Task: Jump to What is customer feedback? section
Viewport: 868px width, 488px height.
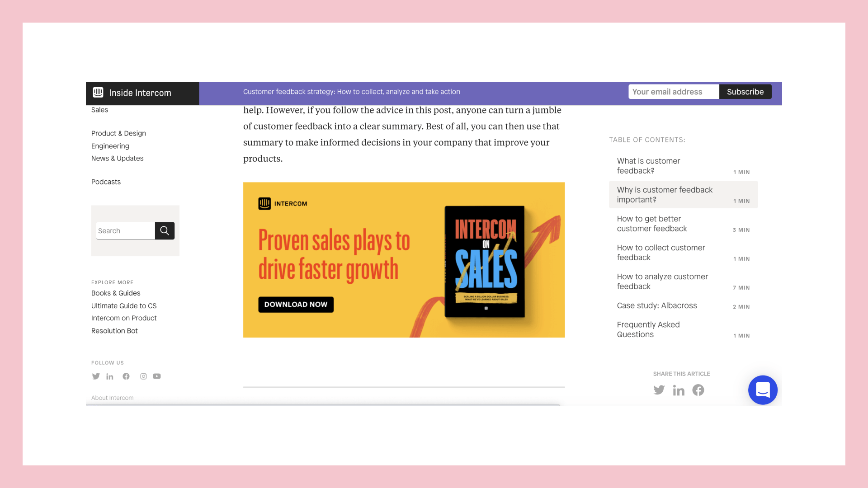Action: point(683,166)
